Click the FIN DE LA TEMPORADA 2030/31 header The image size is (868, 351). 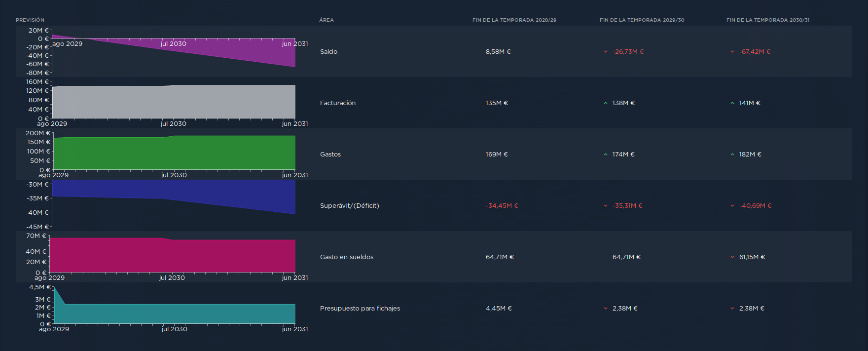click(x=768, y=20)
